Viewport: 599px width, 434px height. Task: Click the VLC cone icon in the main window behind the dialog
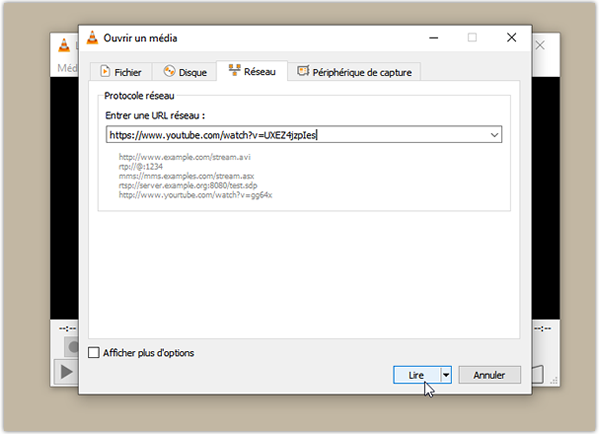(x=64, y=45)
